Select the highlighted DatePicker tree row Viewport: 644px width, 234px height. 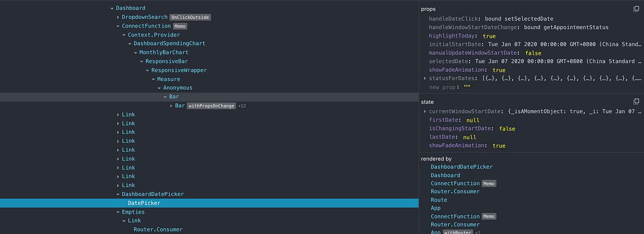(x=209, y=203)
